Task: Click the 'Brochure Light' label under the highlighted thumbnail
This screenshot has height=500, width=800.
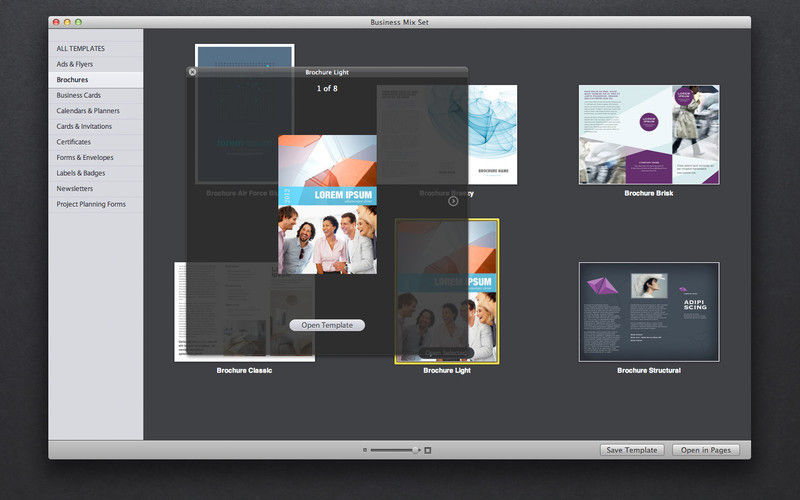Action: point(447,370)
